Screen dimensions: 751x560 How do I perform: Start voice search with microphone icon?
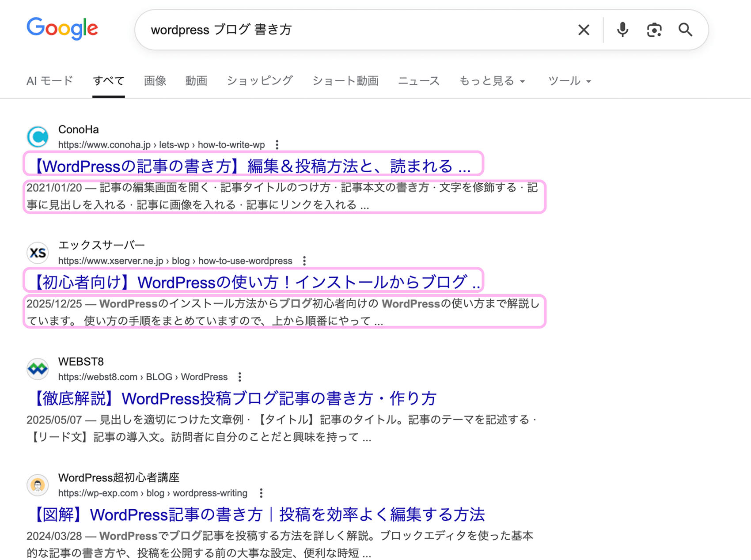coord(622,30)
